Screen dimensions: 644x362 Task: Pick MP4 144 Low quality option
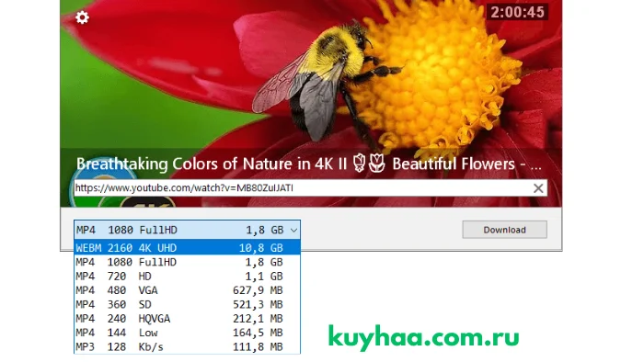pos(188,333)
